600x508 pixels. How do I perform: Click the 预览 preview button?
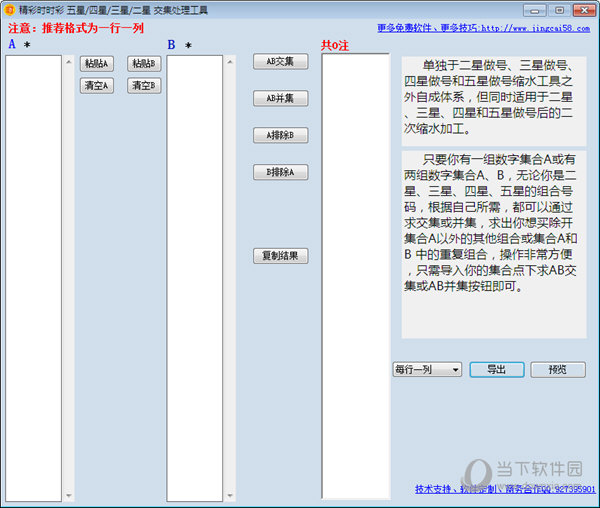pos(558,370)
